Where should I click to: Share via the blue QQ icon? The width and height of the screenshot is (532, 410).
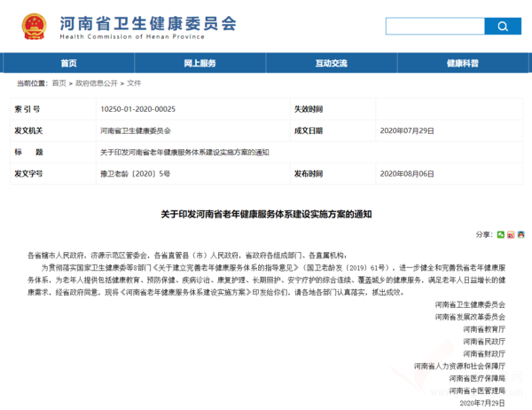[x=520, y=234]
